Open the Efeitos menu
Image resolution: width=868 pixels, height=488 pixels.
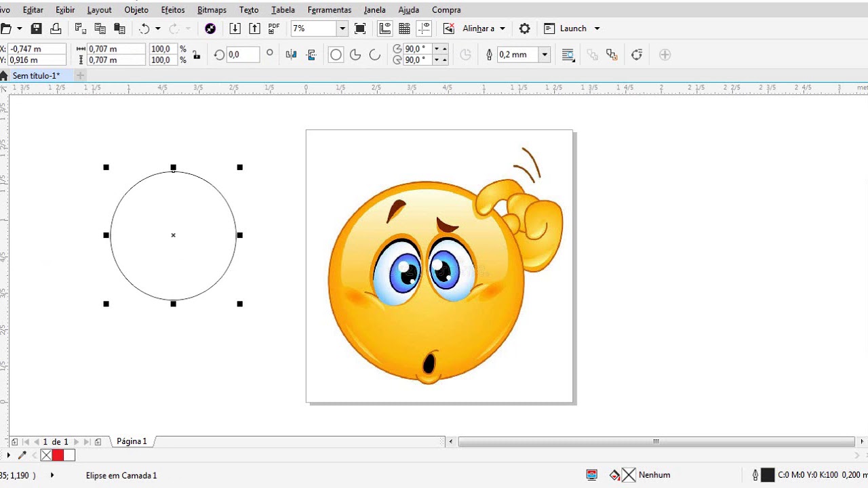[173, 10]
